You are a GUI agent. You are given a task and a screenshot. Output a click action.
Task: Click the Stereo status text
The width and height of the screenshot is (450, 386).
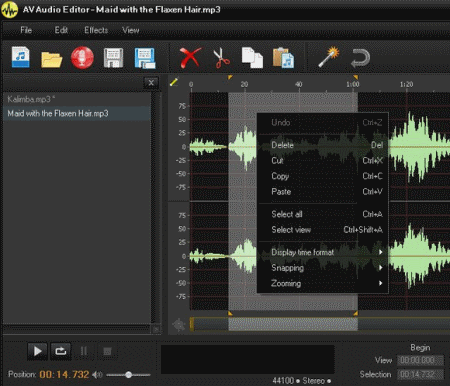click(314, 381)
